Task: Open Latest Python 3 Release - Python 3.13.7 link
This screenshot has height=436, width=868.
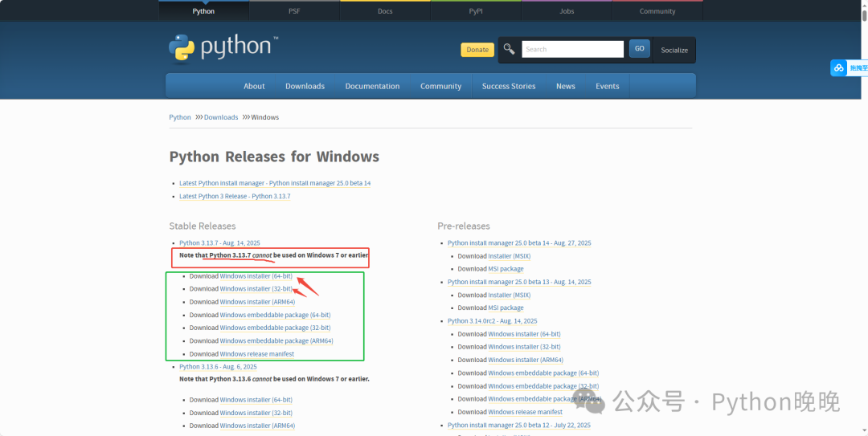Action: [x=235, y=197]
